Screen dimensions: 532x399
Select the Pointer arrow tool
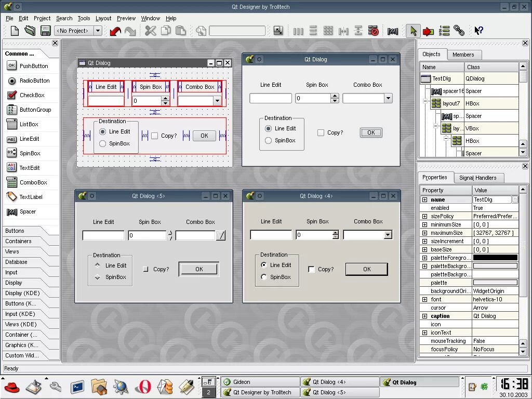pyautogui.click(x=413, y=31)
